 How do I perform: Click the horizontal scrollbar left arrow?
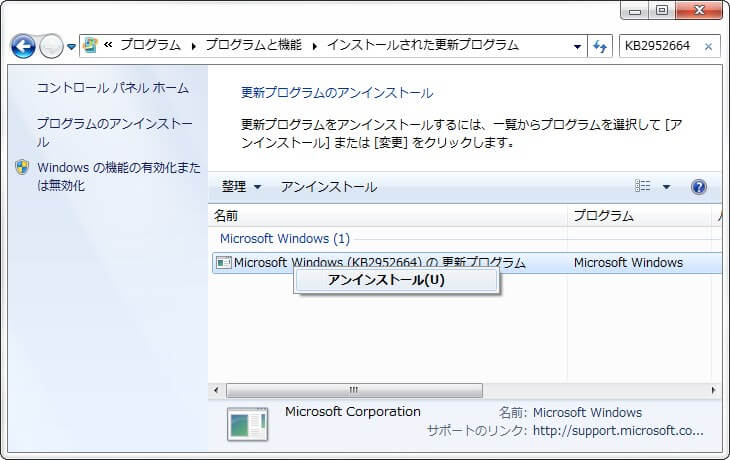(216, 390)
